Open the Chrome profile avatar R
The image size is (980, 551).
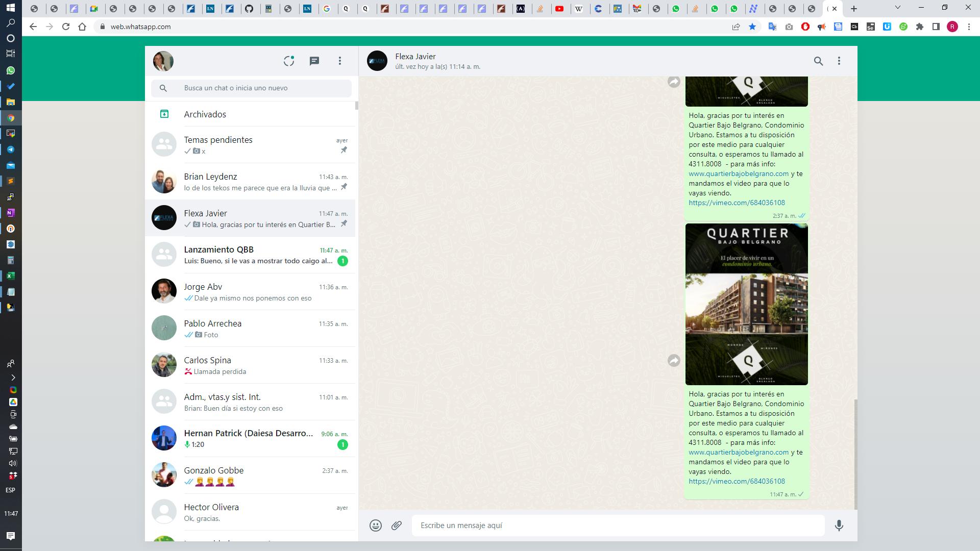(952, 27)
